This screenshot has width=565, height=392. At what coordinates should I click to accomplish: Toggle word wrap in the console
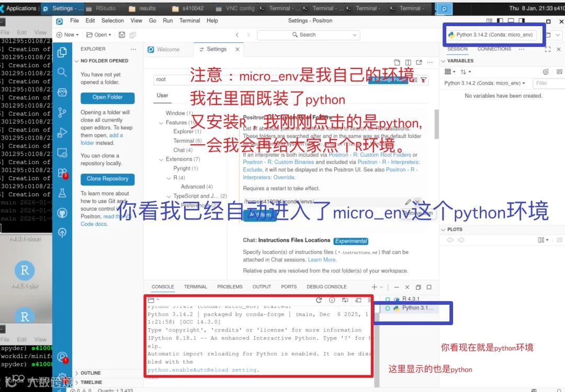pos(345,300)
